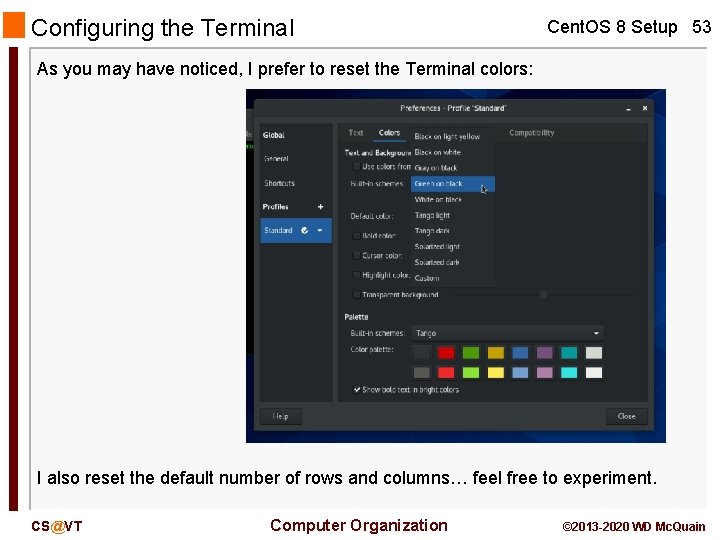Select the Standard profile
The image size is (720, 540).
(x=296, y=231)
